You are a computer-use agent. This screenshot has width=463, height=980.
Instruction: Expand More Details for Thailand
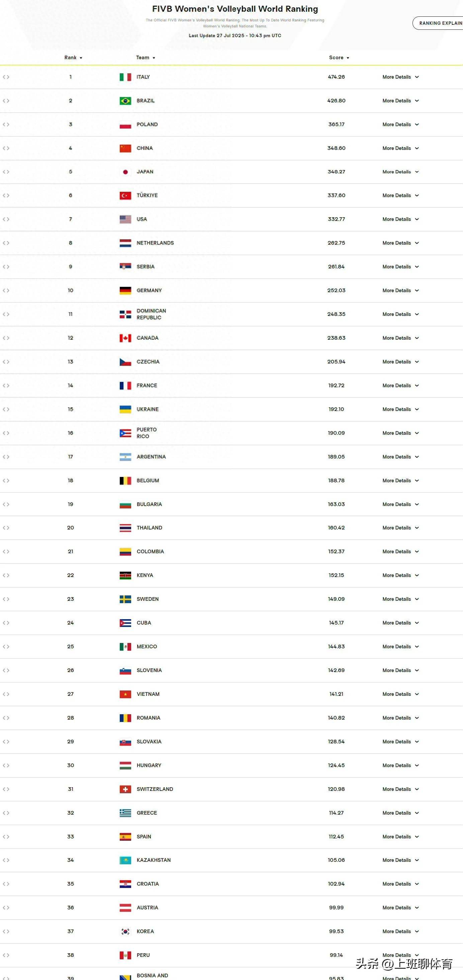[x=400, y=528]
